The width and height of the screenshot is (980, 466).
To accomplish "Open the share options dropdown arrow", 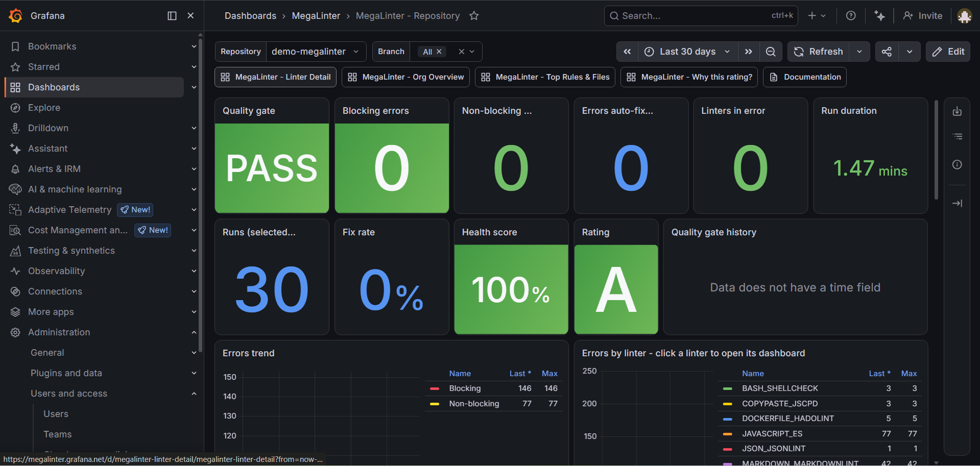I will coord(910,52).
